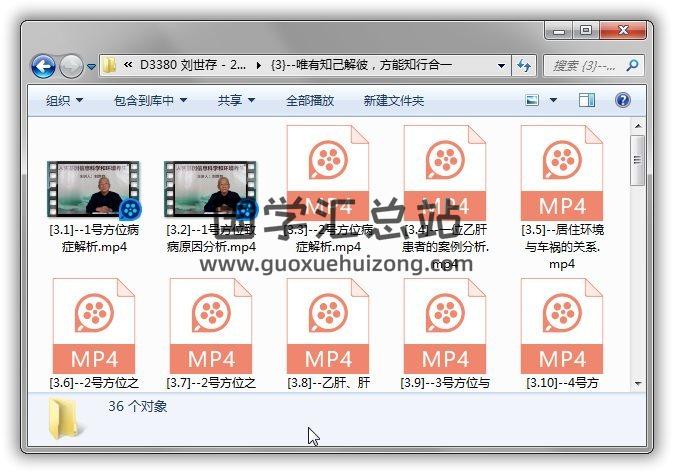Select the [3.3] 2号方位病症解析.mp4 file icon
This screenshot has height=474, width=674.
tap(327, 170)
